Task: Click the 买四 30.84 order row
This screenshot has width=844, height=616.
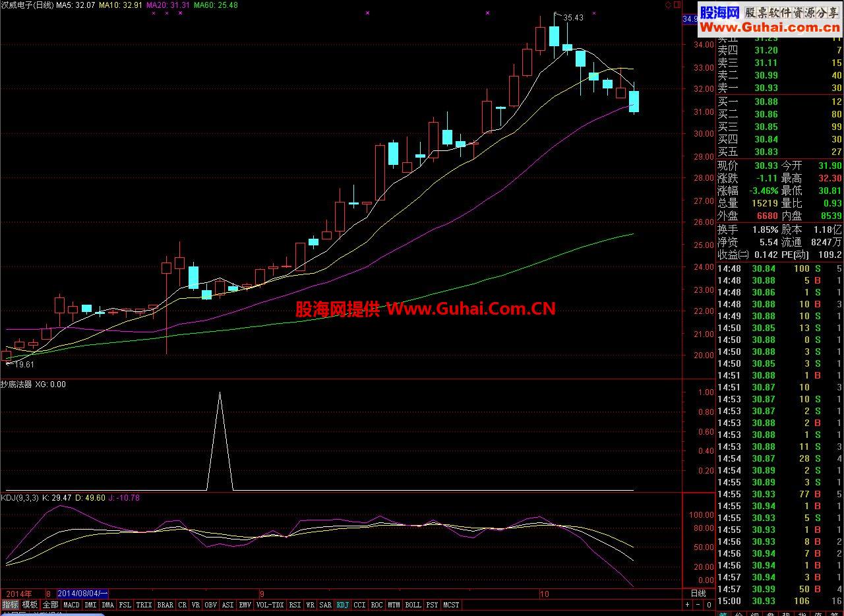Action: pos(779,139)
